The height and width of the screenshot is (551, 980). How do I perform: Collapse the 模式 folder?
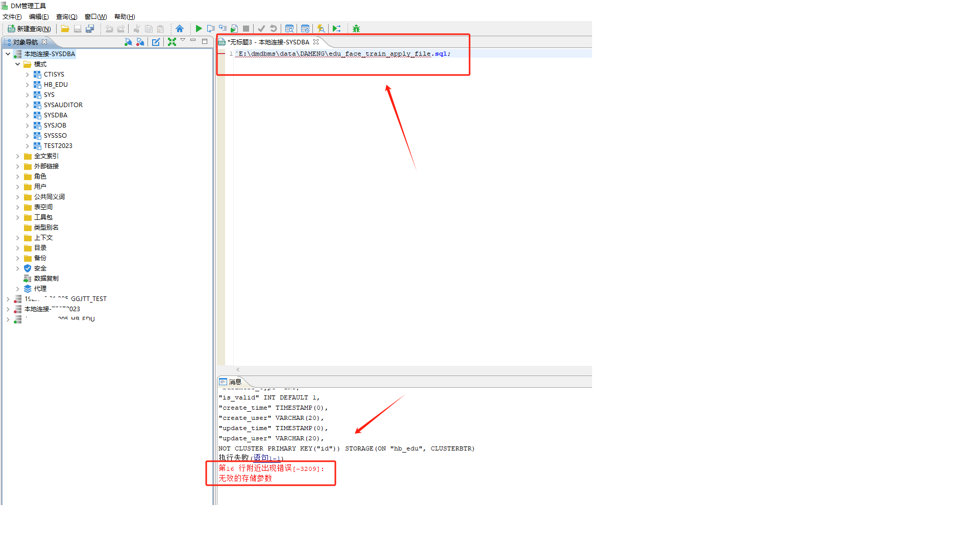coord(18,64)
